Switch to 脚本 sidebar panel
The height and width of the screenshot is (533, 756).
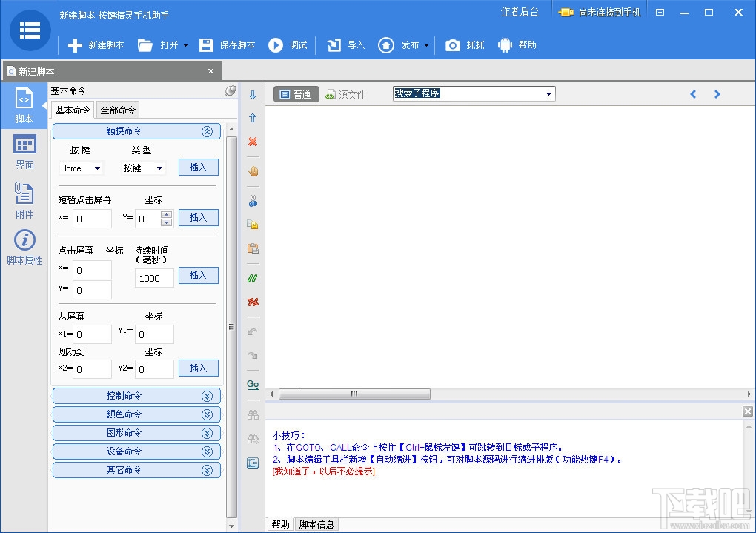[x=24, y=105]
